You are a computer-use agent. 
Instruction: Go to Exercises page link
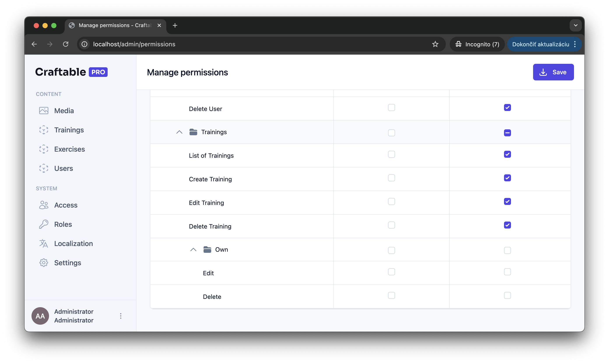70,149
